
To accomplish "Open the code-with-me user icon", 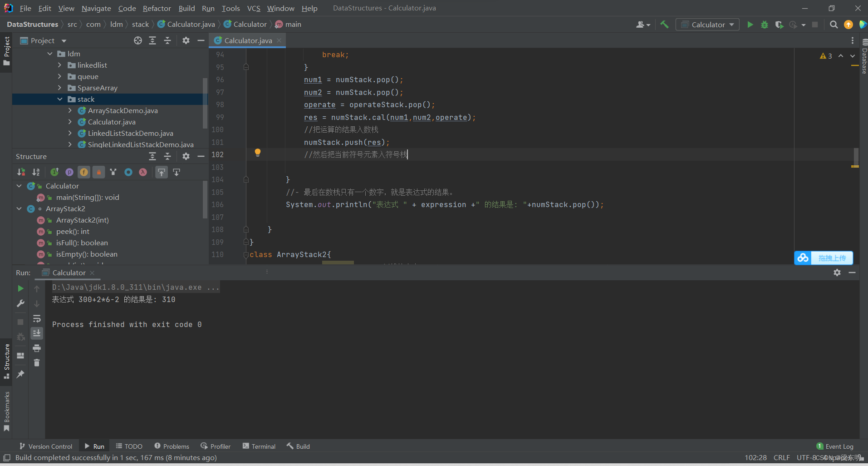I will (x=643, y=25).
